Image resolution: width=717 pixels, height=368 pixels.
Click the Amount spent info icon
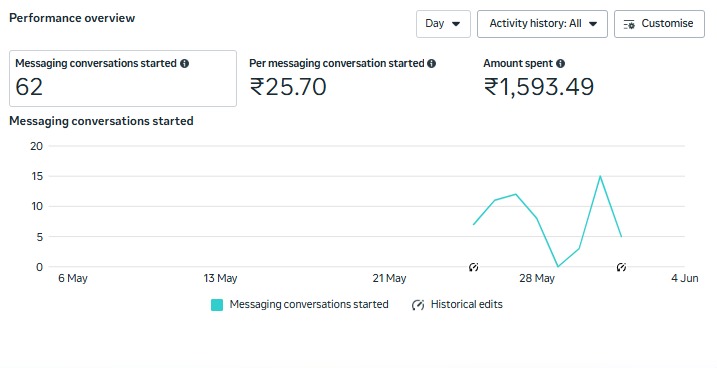(560, 64)
